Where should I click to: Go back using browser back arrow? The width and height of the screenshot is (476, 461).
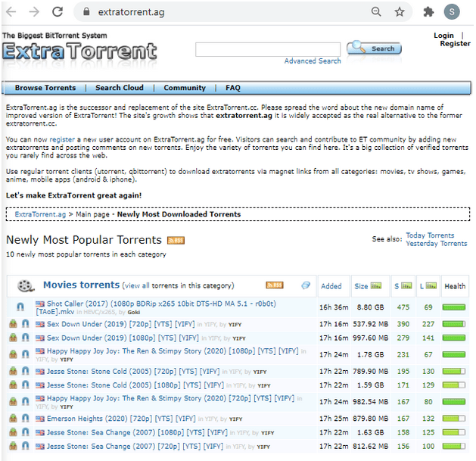[x=11, y=12]
